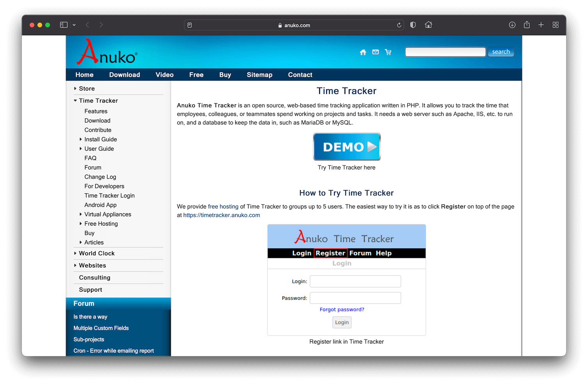Click the blue Forum panel heading

[x=118, y=303]
